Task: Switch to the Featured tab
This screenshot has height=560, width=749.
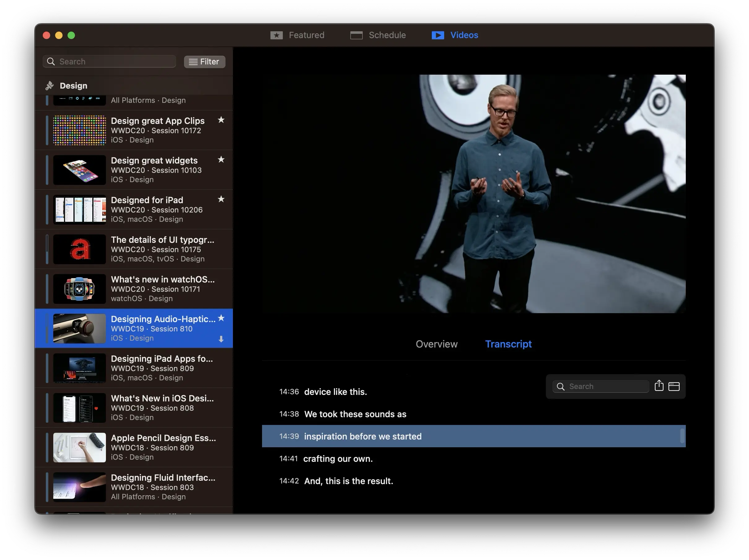Action: 298,35
